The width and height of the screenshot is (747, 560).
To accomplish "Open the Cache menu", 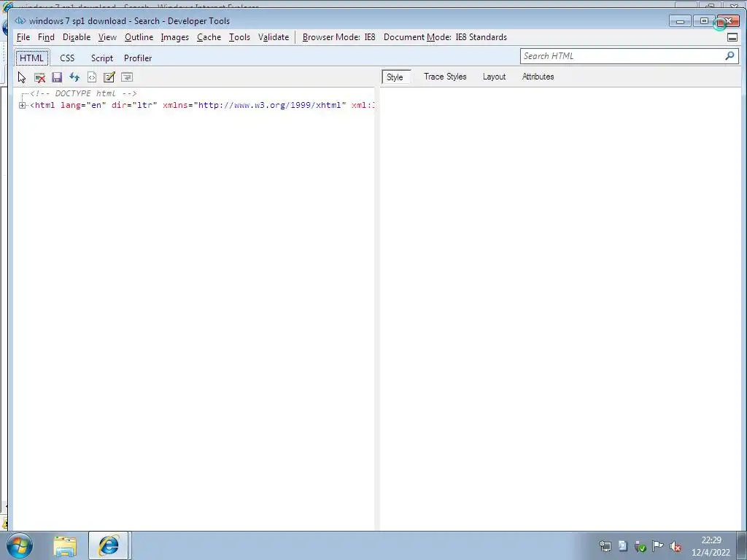I will [x=209, y=37].
